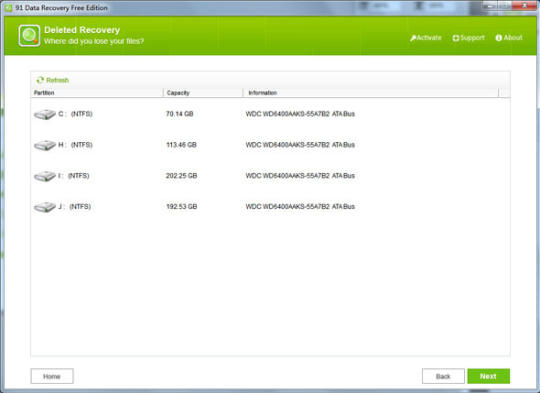
Task: Select the C: (NTFS) partition row
Action: point(270,114)
